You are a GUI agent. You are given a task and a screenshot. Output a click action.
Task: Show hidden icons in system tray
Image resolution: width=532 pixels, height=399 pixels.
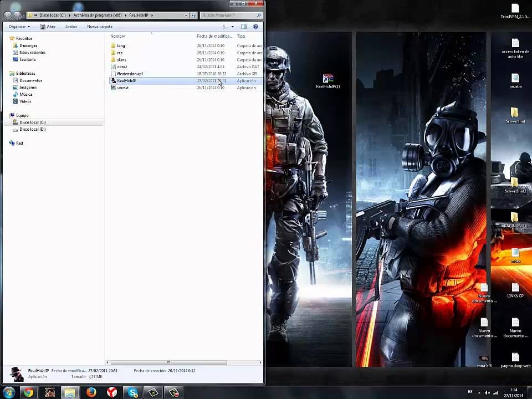(479, 392)
